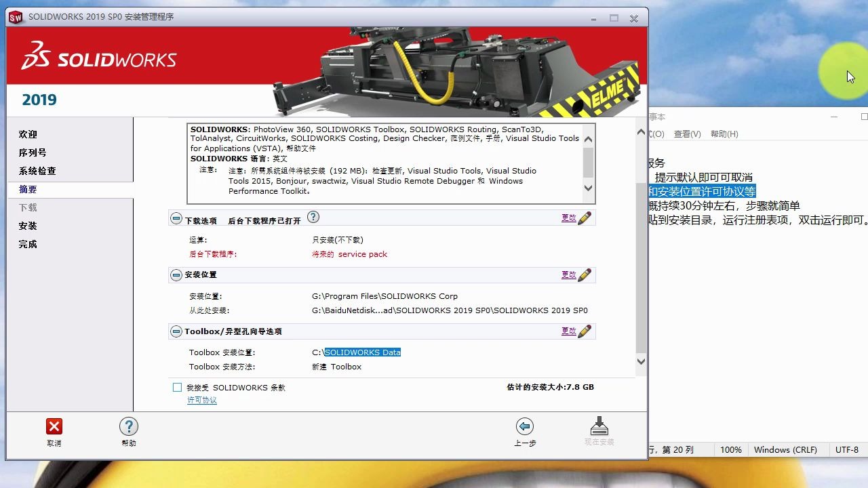
Task: Minimize the Notepad window
Action: (834, 117)
